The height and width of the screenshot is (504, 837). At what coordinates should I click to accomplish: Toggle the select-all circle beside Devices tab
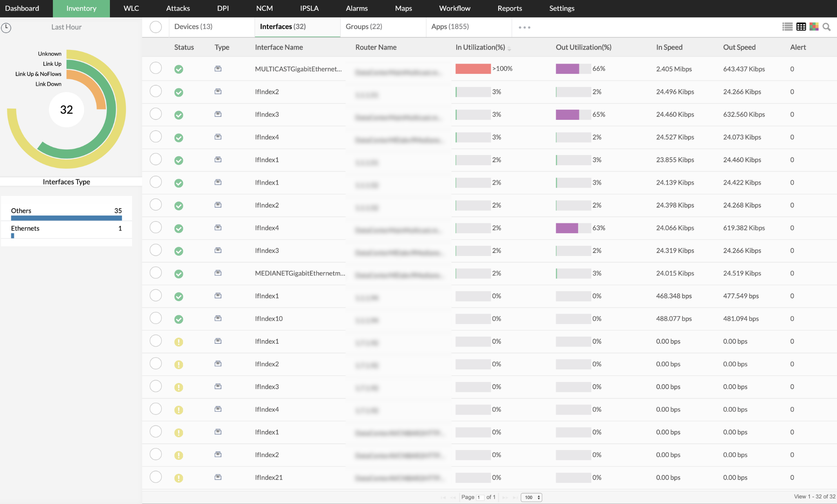click(x=156, y=27)
